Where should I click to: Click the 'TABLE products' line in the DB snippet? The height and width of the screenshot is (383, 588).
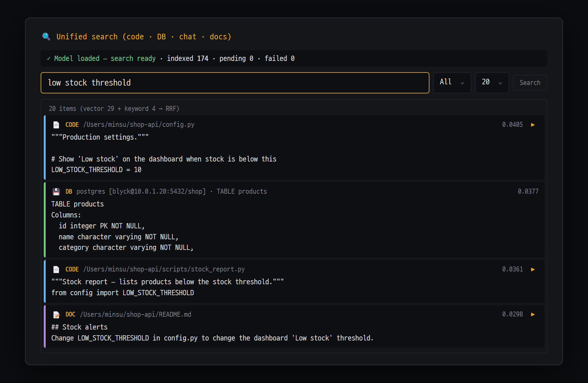78,204
